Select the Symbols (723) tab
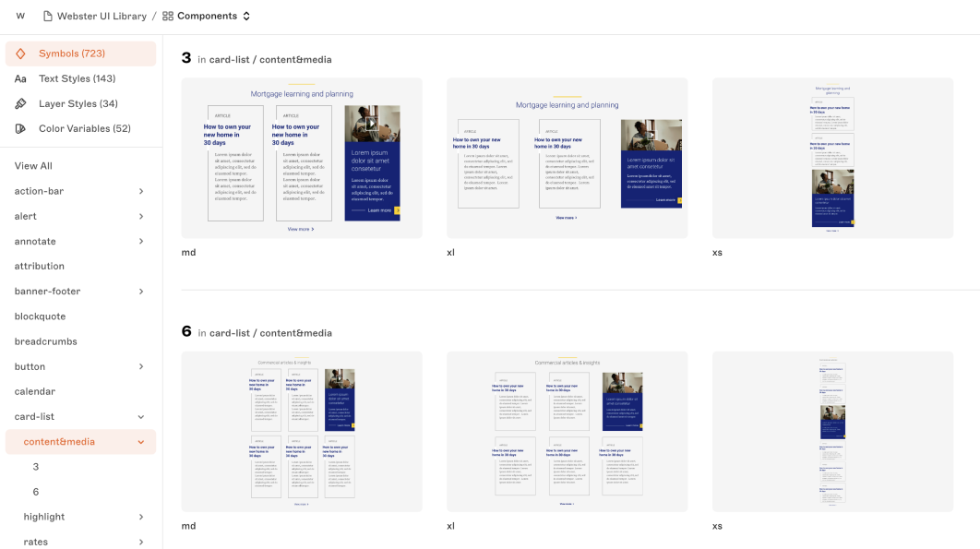The image size is (980, 549). (x=80, y=54)
